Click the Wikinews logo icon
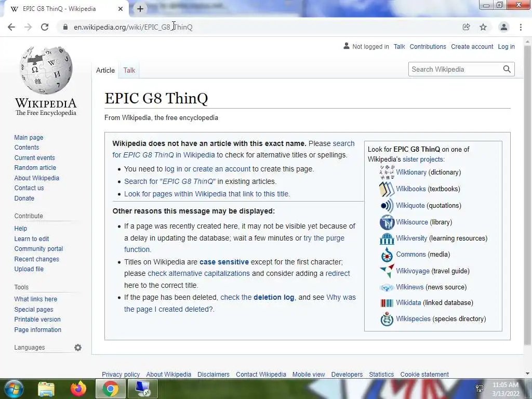 (x=387, y=287)
